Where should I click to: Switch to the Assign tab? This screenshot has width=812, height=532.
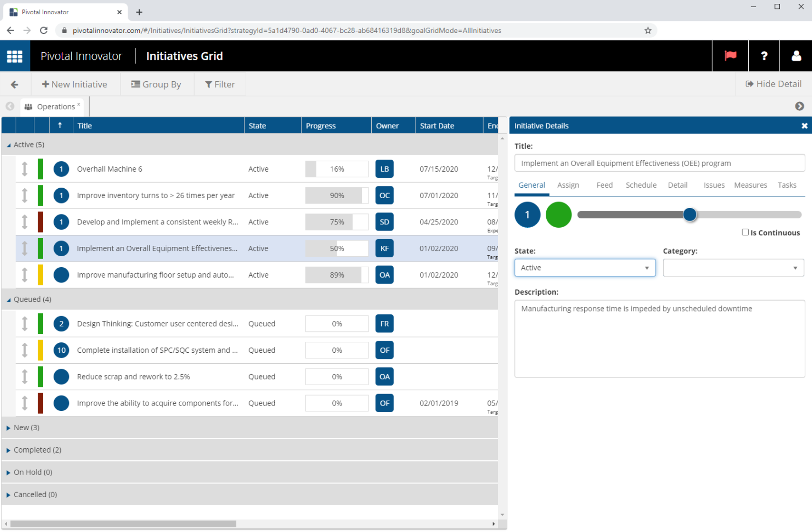[x=568, y=185]
